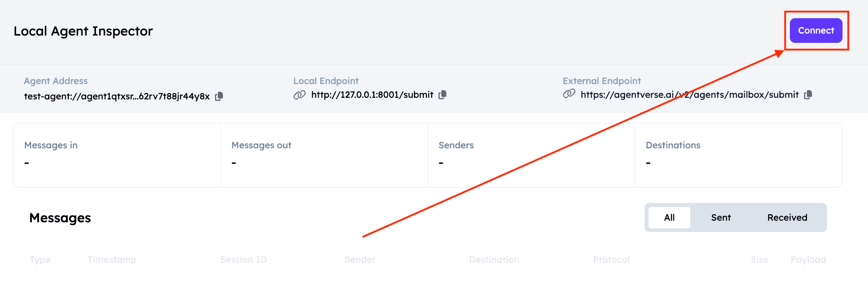
Task: Copy the agent address to clipboard
Action: pos(219,96)
